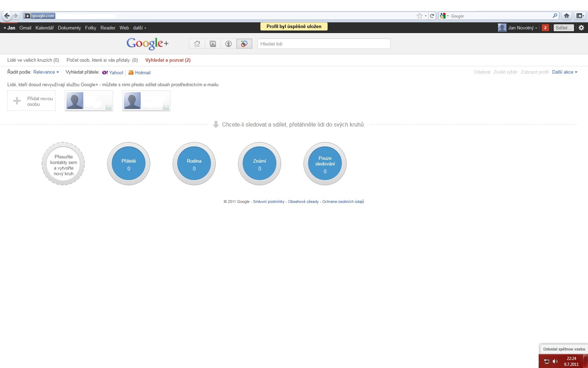Open the Google+ home stream icon

coord(197,44)
